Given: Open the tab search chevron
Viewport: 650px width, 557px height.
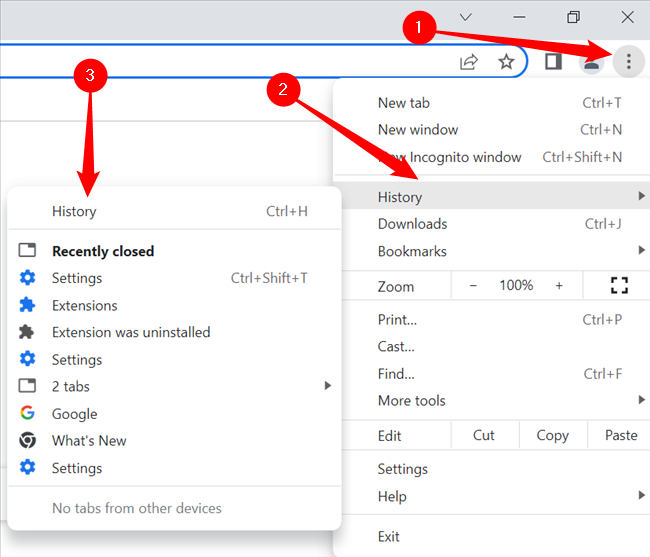Looking at the screenshot, I should coord(466,17).
